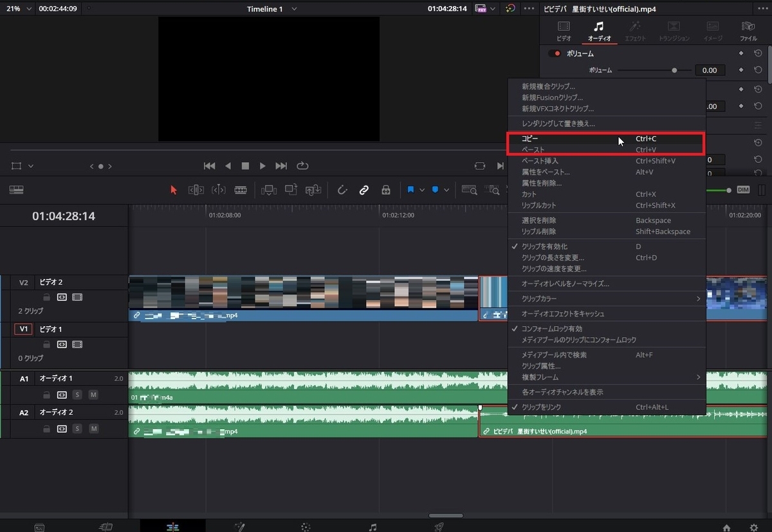Open the Edit page icon at bottom
The image size is (772, 532).
[172, 527]
